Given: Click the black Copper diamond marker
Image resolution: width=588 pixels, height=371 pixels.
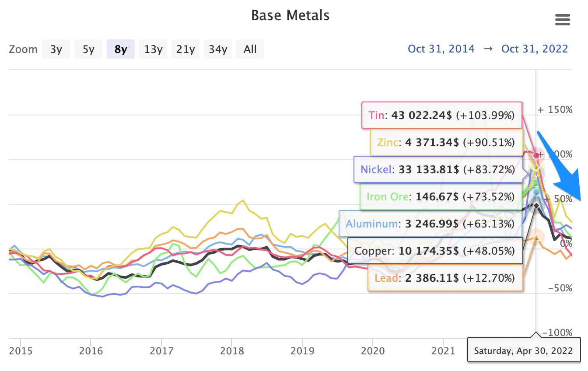Looking at the screenshot, I should [536, 206].
